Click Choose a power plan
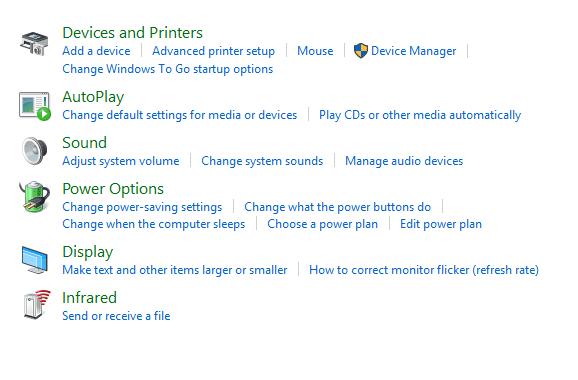Viewport: 578px width, 380px height. tap(323, 224)
